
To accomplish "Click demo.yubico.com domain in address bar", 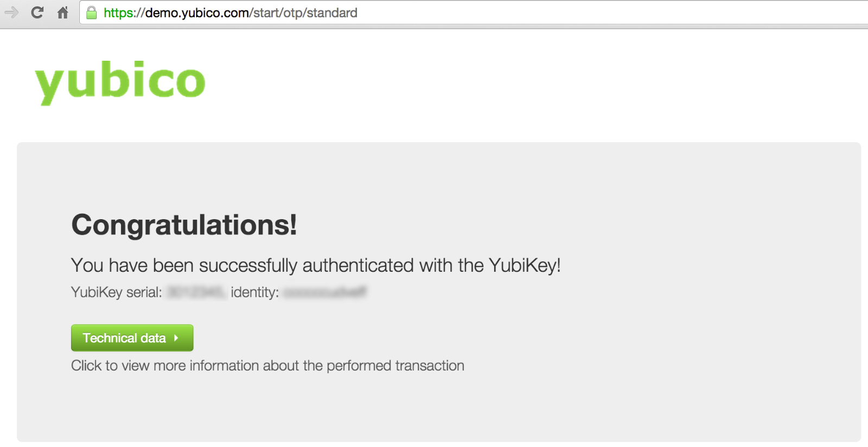I will click(196, 12).
